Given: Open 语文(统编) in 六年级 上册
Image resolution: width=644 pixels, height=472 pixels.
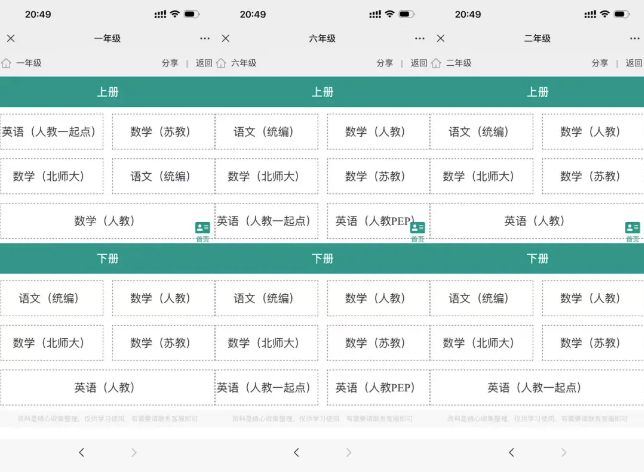Looking at the screenshot, I should click(x=267, y=131).
